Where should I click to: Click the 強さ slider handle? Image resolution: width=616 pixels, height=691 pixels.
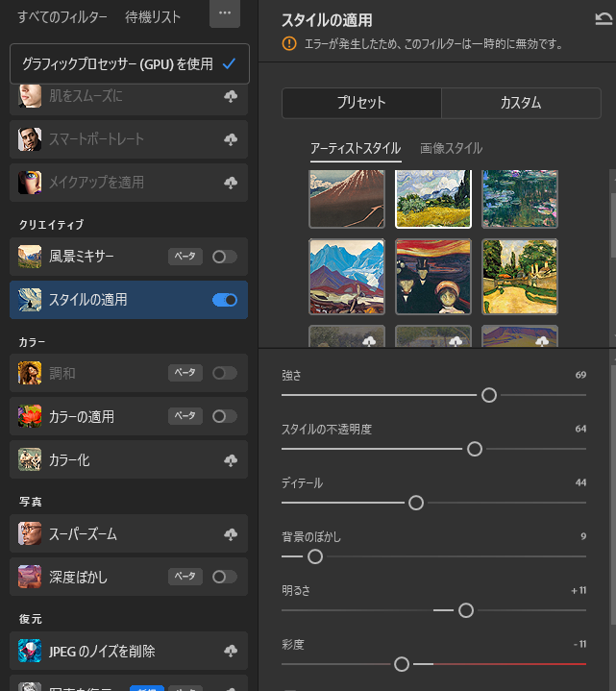(489, 395)
